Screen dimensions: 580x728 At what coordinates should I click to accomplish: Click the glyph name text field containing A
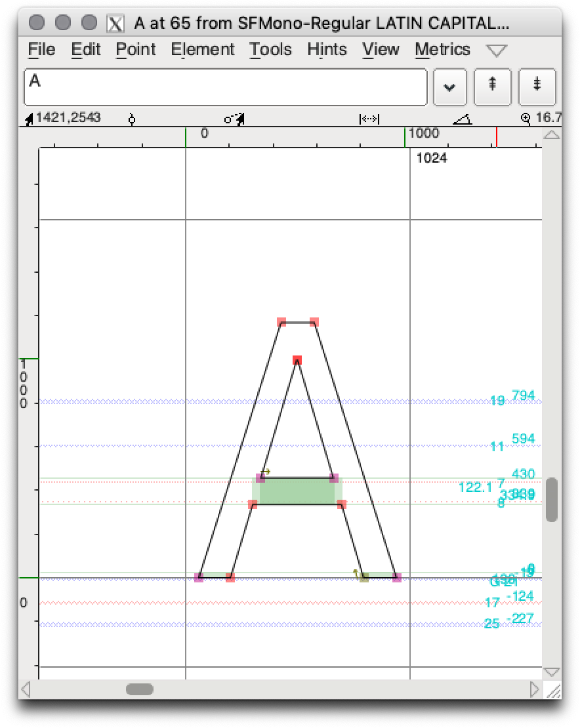coord(225,87)
